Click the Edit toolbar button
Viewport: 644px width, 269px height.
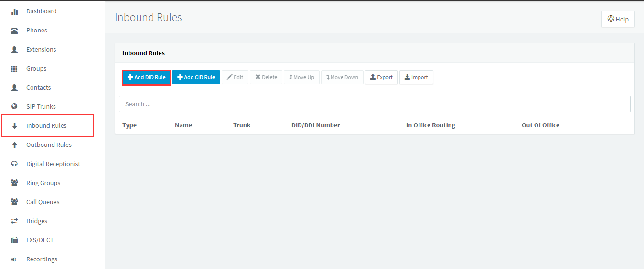[x=235, y=77]
